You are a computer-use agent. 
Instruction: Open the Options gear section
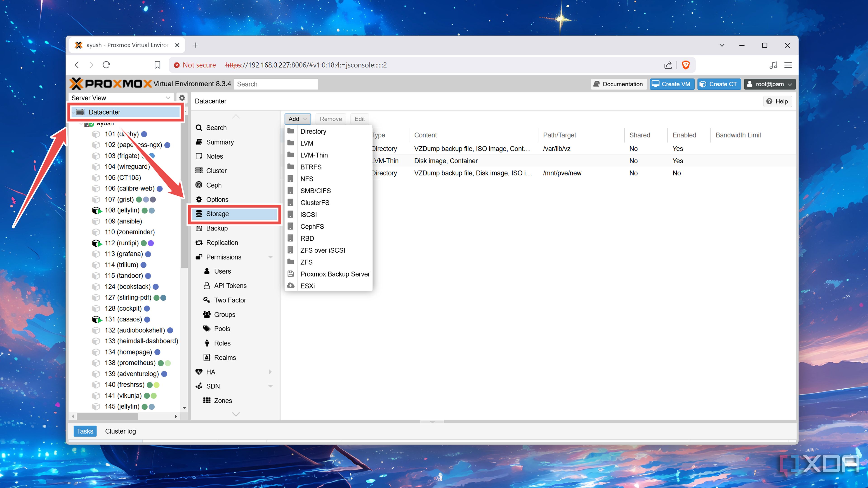[217, 199]
